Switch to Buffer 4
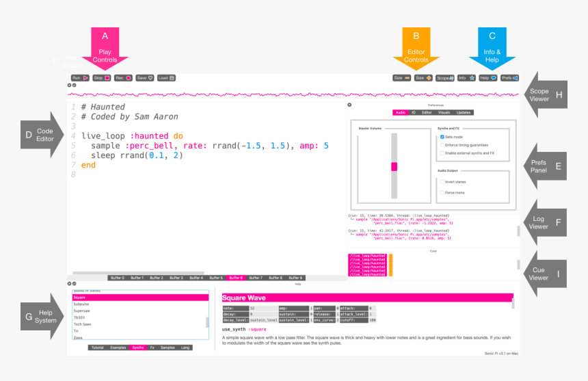 196,278
